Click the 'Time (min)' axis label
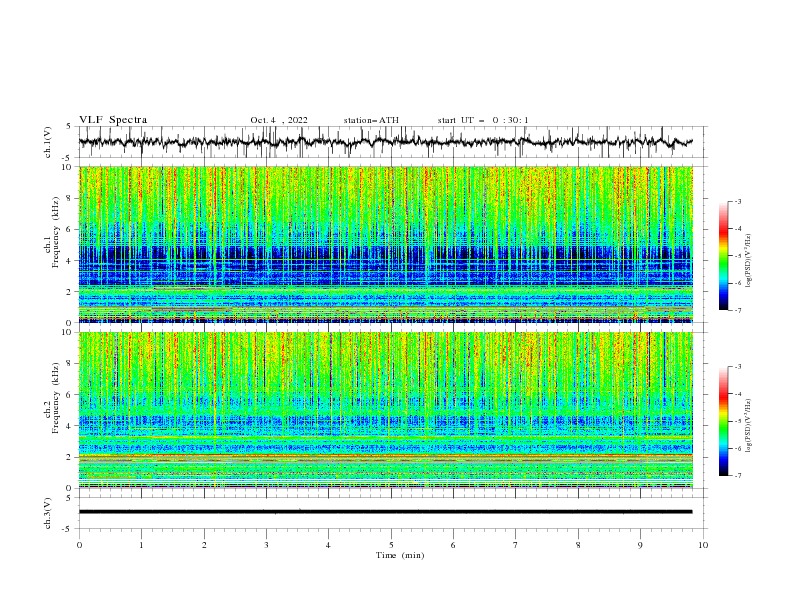The width and height of the screenshot is (792, 612). click(400, 555)
